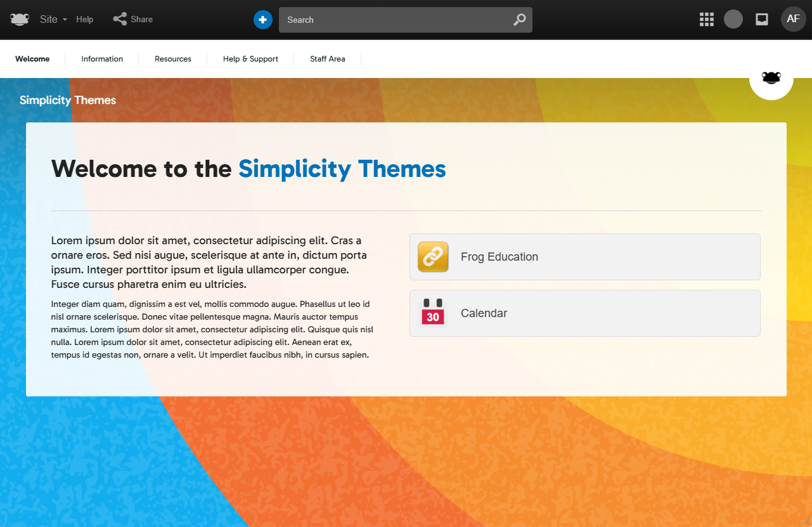812x527 pixels.
Task: Expand the Site dropdown menu
Action: pos(53,20)
